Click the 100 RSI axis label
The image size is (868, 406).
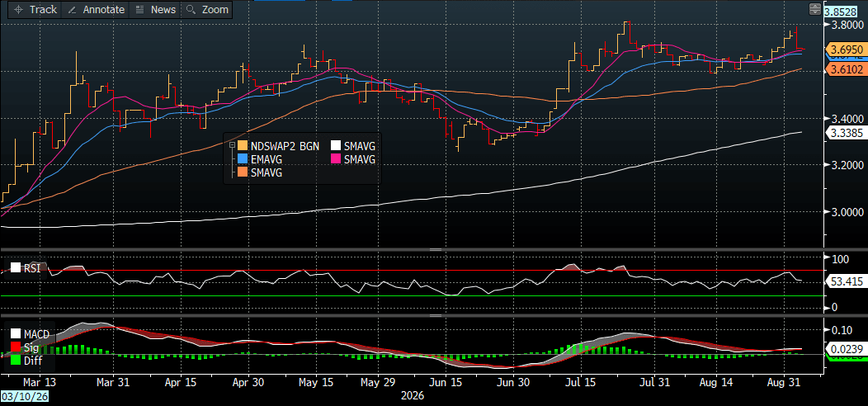tap(840, 258)
